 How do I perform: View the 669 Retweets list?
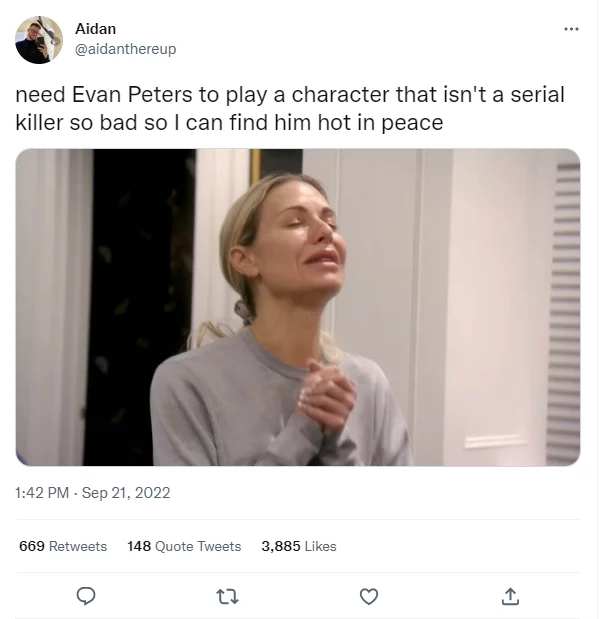click(63, 546)
